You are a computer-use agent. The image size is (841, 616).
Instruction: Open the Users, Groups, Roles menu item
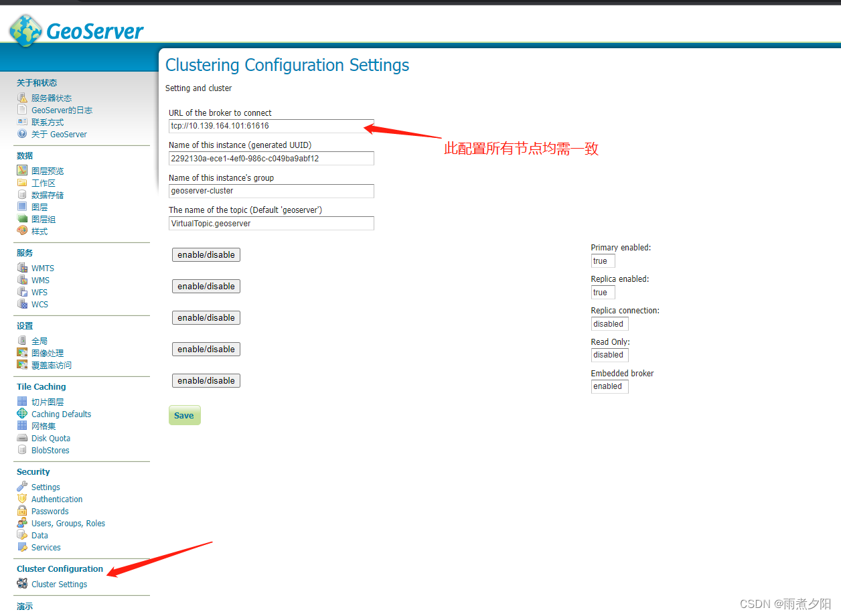68,524
